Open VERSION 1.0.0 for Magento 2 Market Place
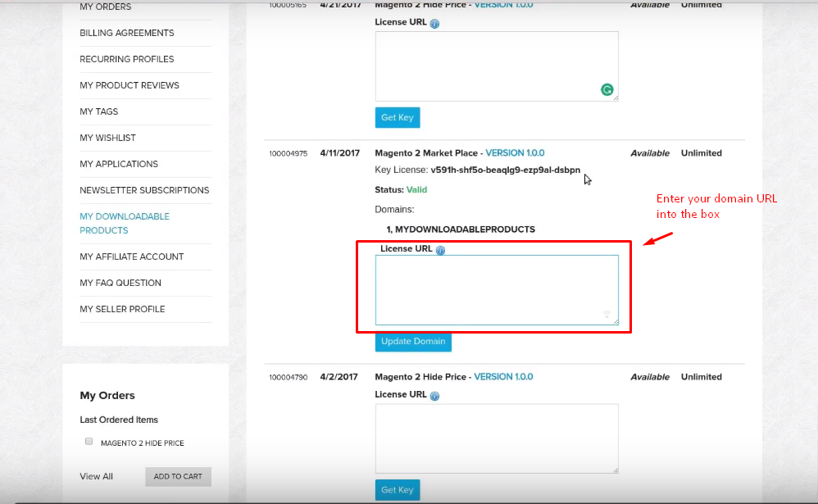This screenshot has height=504, width=818. pyautogui.click(x=516, y=152)
